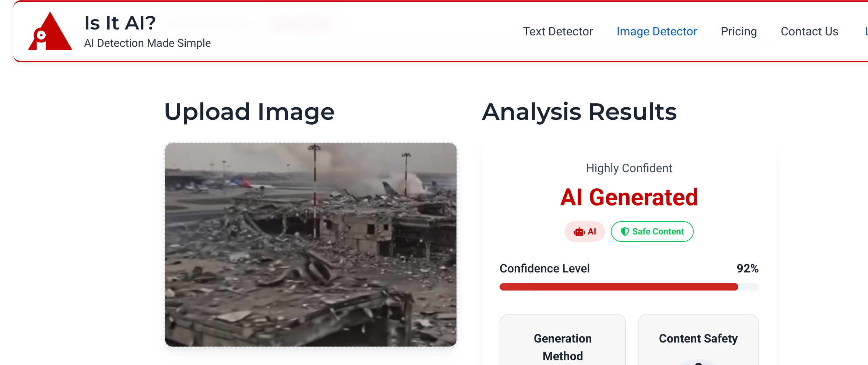Select the Generation Method card

point(563,340)
